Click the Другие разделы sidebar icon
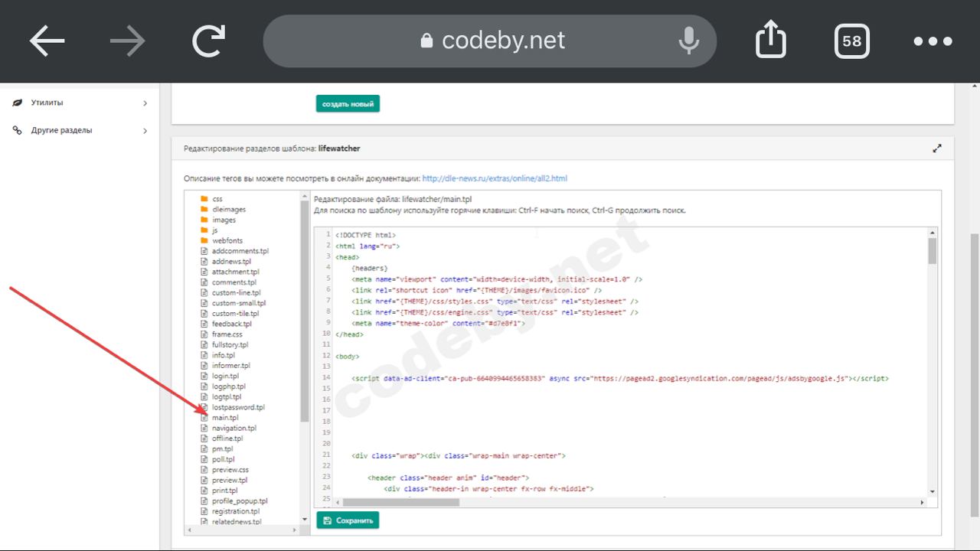Viewport: 980px width, 551px height. (x=17, y=130)
